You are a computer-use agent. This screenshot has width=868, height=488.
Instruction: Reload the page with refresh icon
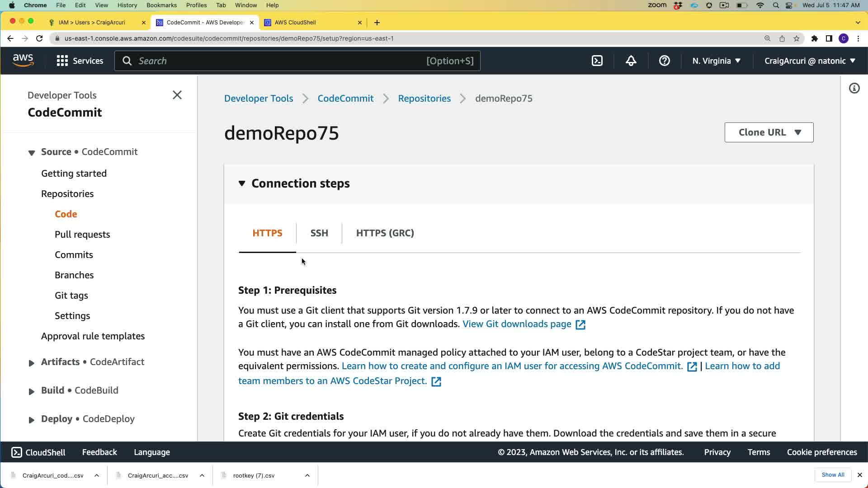(39, 38)
